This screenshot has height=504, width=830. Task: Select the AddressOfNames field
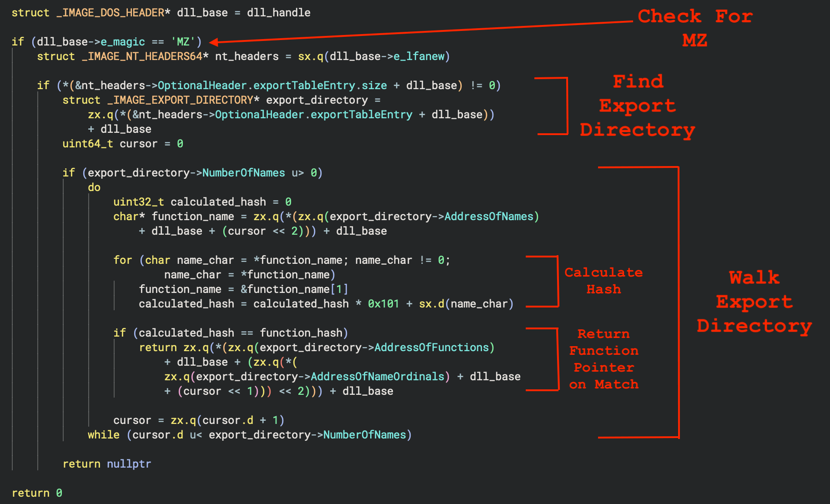pyautogui.click(x=488, y=217)
